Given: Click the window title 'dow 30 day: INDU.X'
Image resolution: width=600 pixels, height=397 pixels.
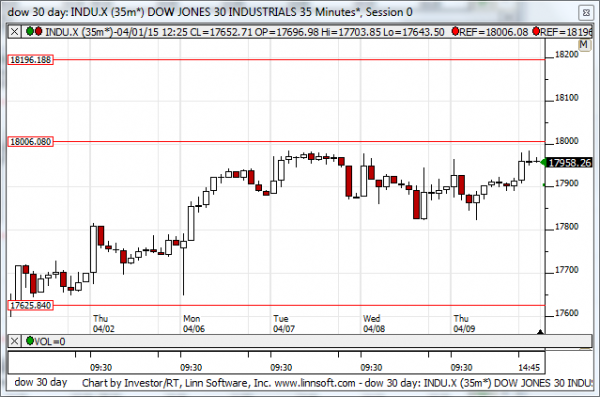Looking at the screenshot, I should click(58, 12).
